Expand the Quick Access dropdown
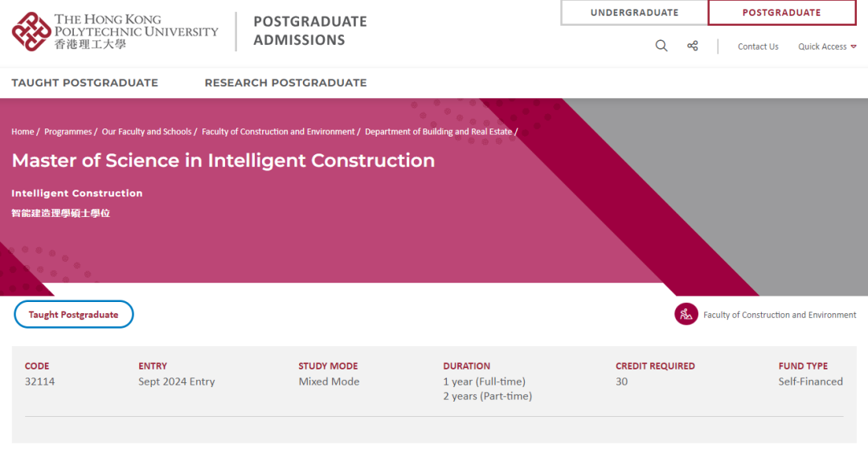 827,47
